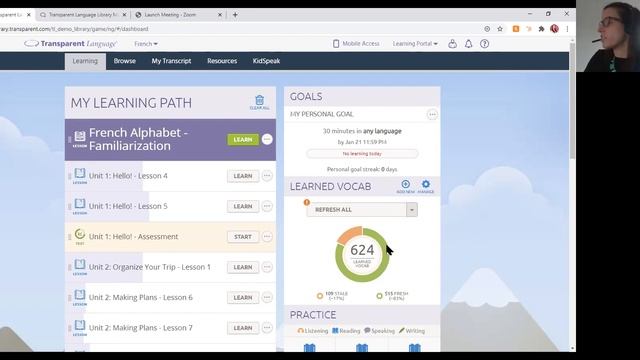Expand the Refresh All dropdown arrow
The width and height of the screenshot is (640, 360).
coord(412,210)
